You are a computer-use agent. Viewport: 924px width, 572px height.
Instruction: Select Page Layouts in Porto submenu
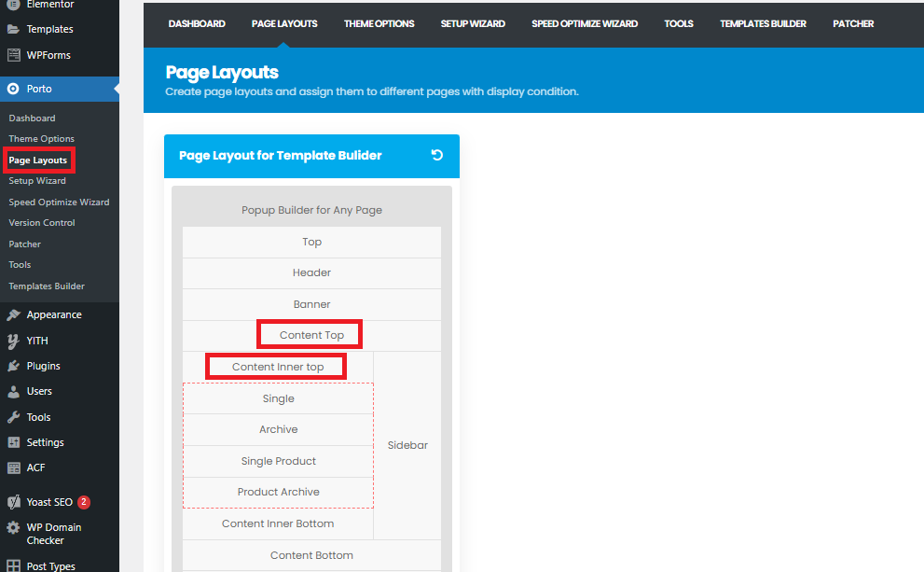[x=38, y=160]
